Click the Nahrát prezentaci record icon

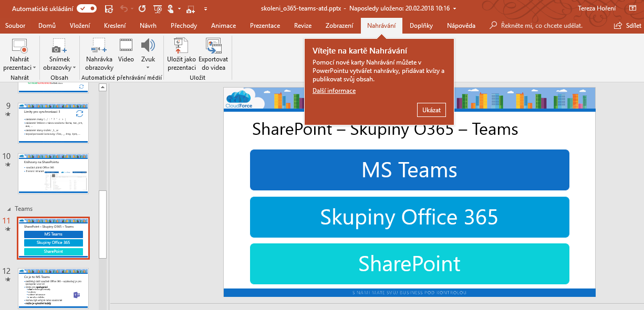click(x=19, y=46)
